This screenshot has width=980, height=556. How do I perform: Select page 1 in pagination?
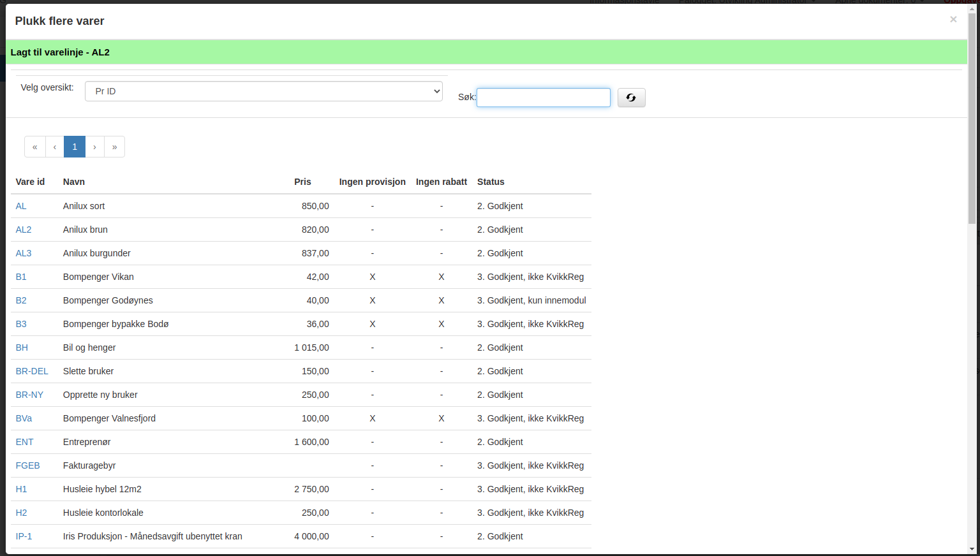(75, 147)
